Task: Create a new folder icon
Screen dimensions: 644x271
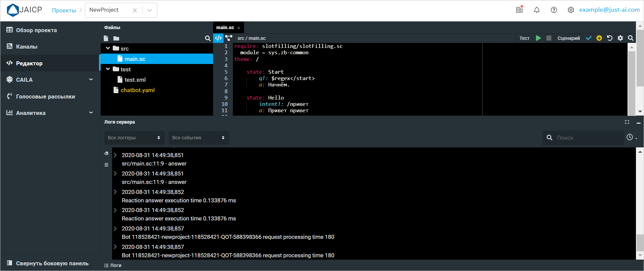Action: pyautogui.click(x=116, y=38)
